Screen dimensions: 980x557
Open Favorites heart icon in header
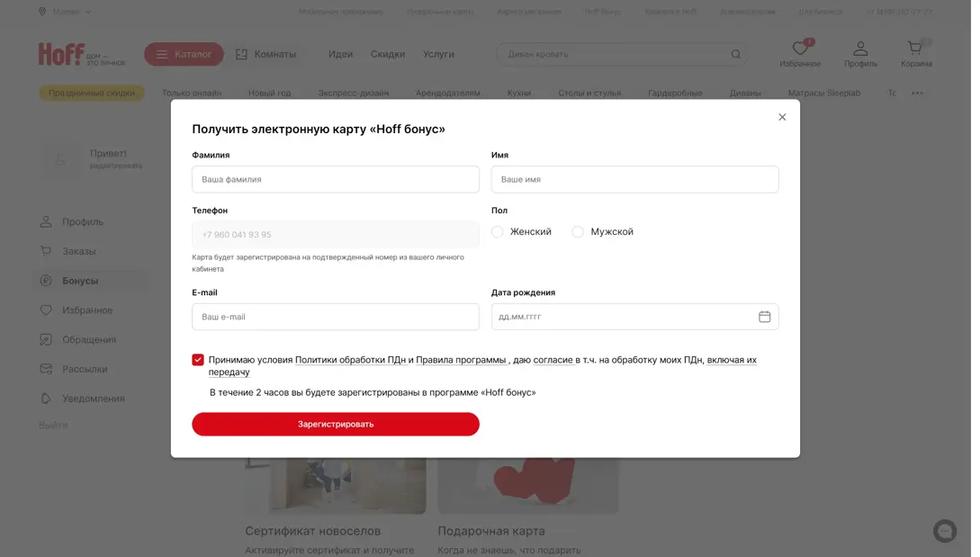(x=799, y=49)
